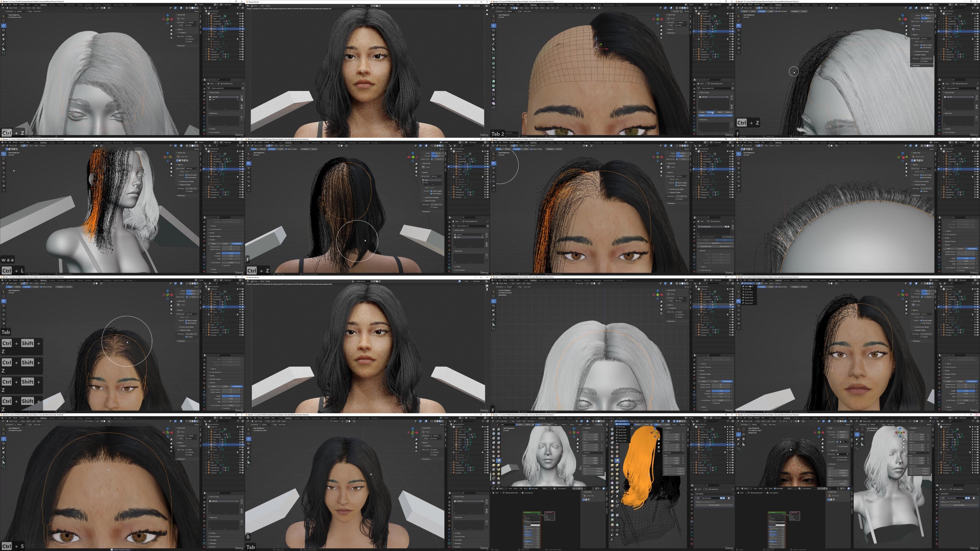Select Rotate tool in first frame's left toolbar
980x551 pixels.
pyautogui.click(x=3, y=30)
